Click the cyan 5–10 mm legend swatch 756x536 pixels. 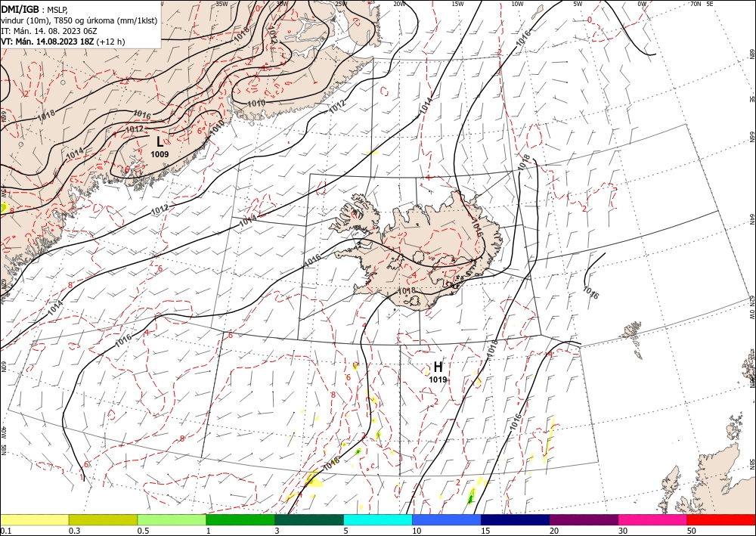tap(378, 519)
